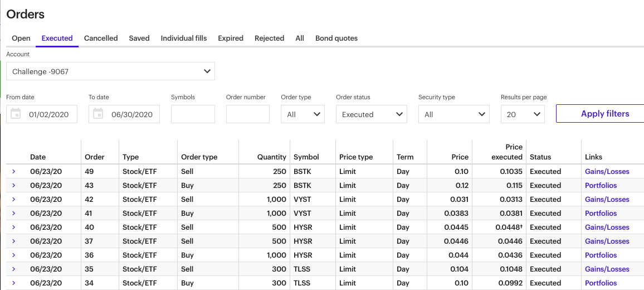Expand order 49 BSTK sell row
Viewport: 644px width, 290px height.
click(14, 172)
